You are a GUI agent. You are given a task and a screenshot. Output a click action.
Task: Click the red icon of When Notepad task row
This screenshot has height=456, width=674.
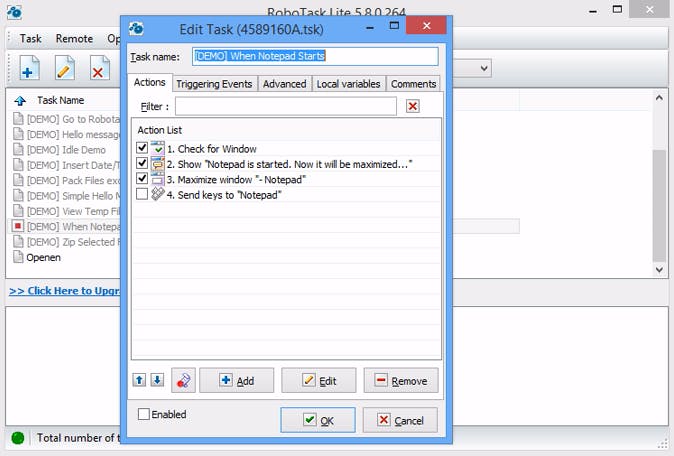[x=18, y=226]
